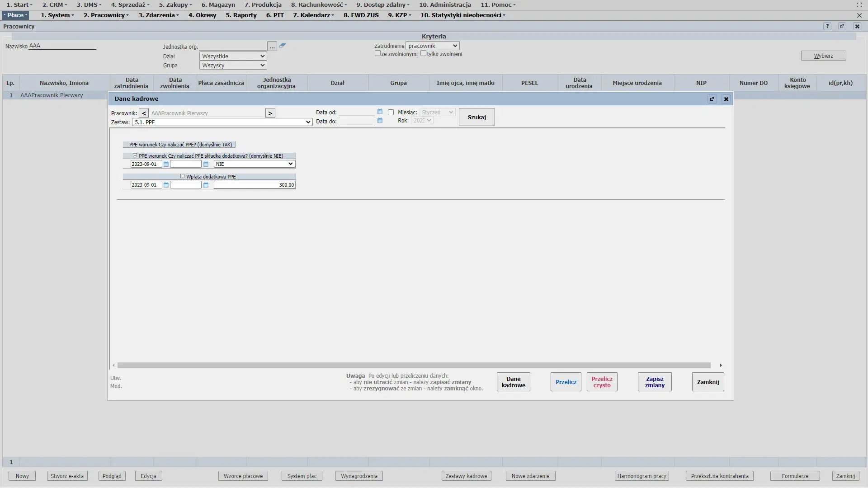Check the 'ze zwolnionymi' checkbox

(x=377, y=53)
